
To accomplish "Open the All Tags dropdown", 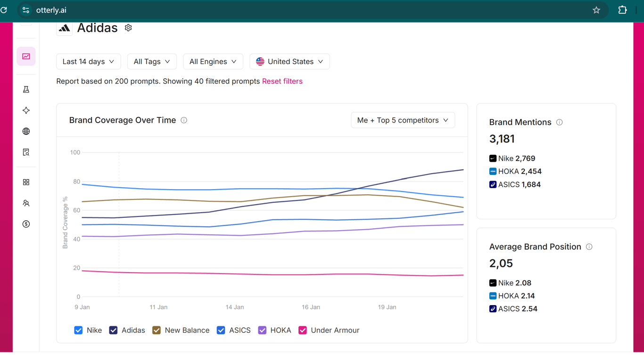I will [152, 62].
